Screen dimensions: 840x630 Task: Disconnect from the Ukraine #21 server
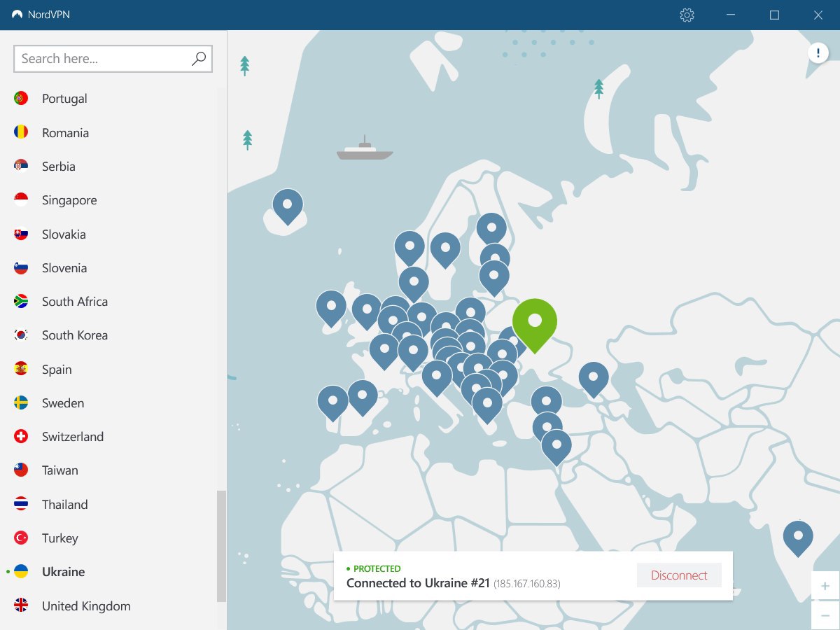coord(679,575)
